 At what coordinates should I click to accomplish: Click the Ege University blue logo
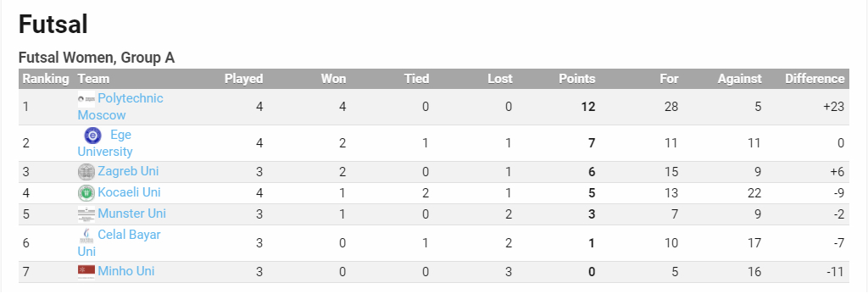(92, 135)
